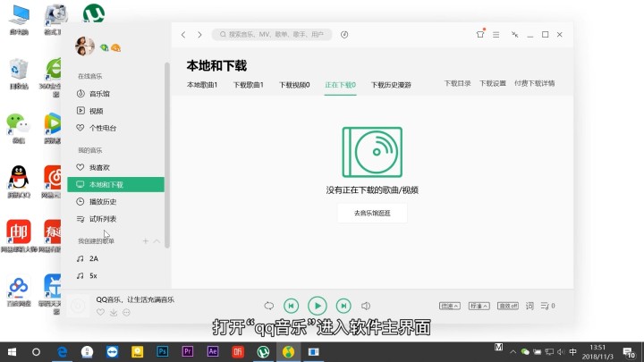Image resolution: width=644 pixels, height=362 pixels.
Task: Click the sidebar vertical scrollbar
Action: point(166,156)
